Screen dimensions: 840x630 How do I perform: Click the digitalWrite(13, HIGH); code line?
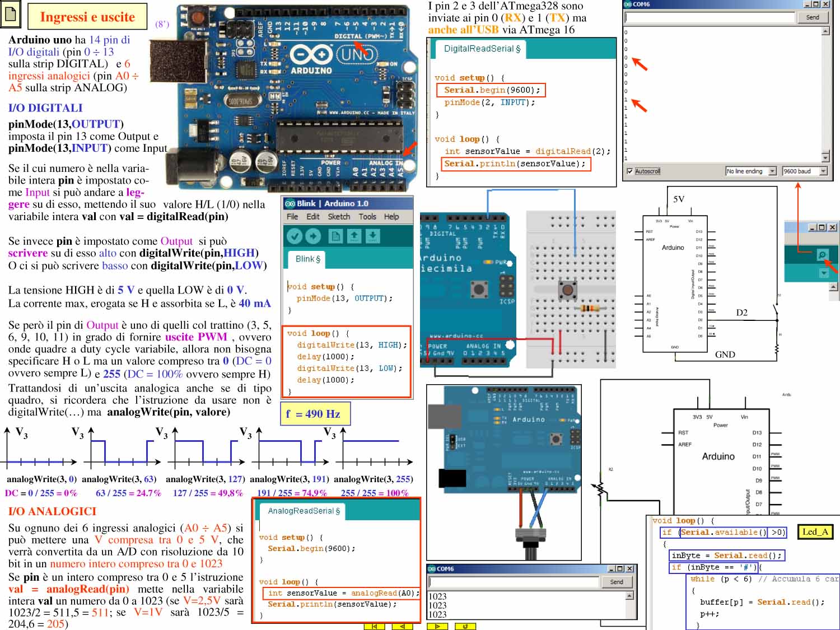click(x=352, y=345)
